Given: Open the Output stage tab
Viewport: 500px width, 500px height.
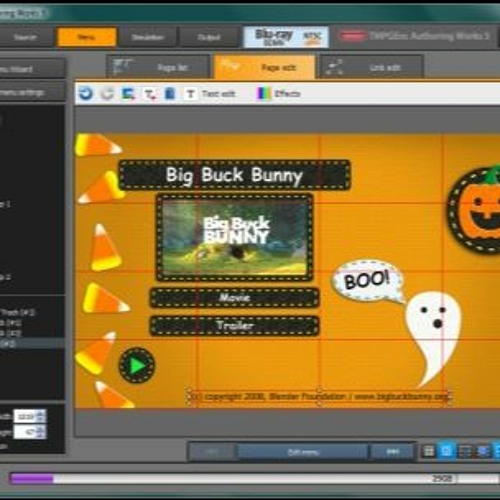Looking at the screenshot, I should click(x=209, y=37).
